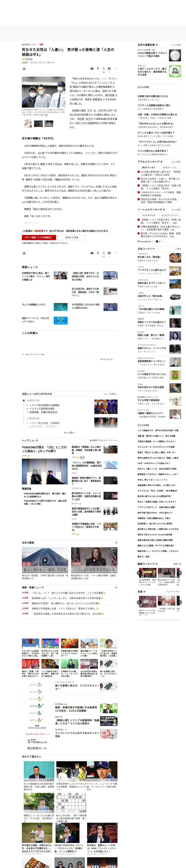This screenshot has width=186, height=868.
Task: Share on Facebook from bar below login
Action: (98, 253)
